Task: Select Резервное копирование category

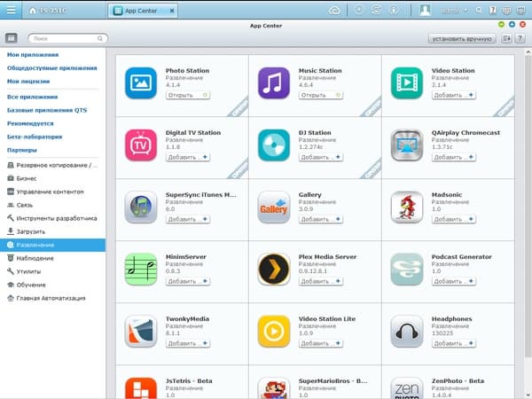Action: tap(52, 165)
